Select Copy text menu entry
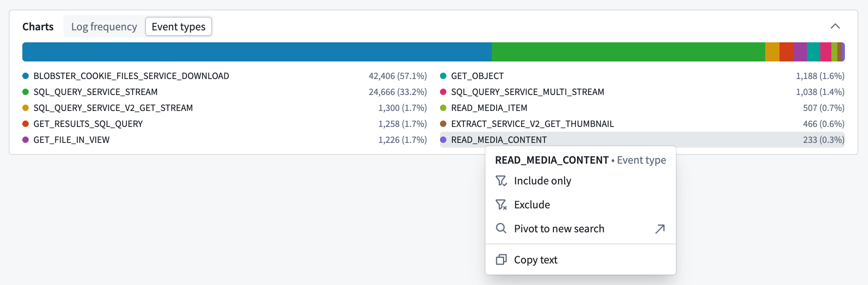Viewport: 868px width, 285px height. (580, 260)
